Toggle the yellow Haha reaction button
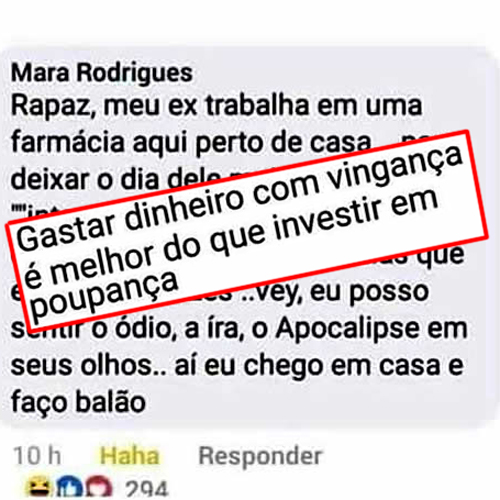Image resolution: width=500 pixels, height=500 pixels. pos(130,456)
